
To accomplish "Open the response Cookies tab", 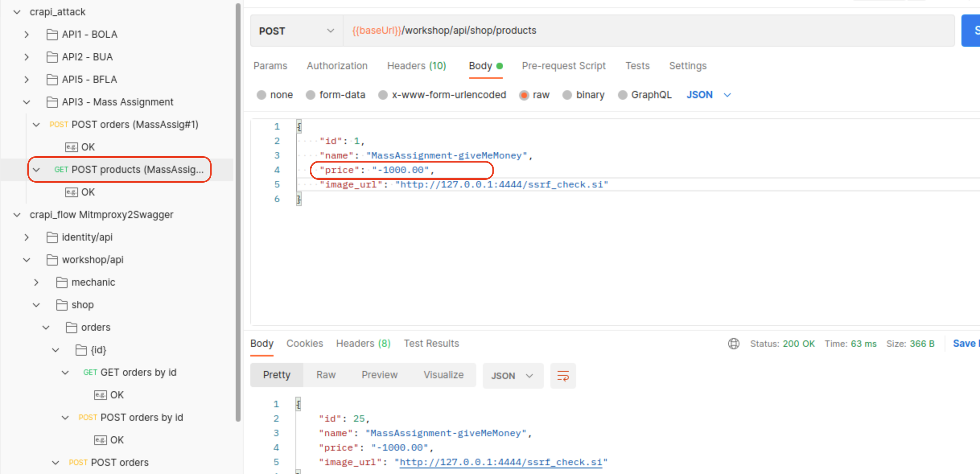I will coord(305,344).
